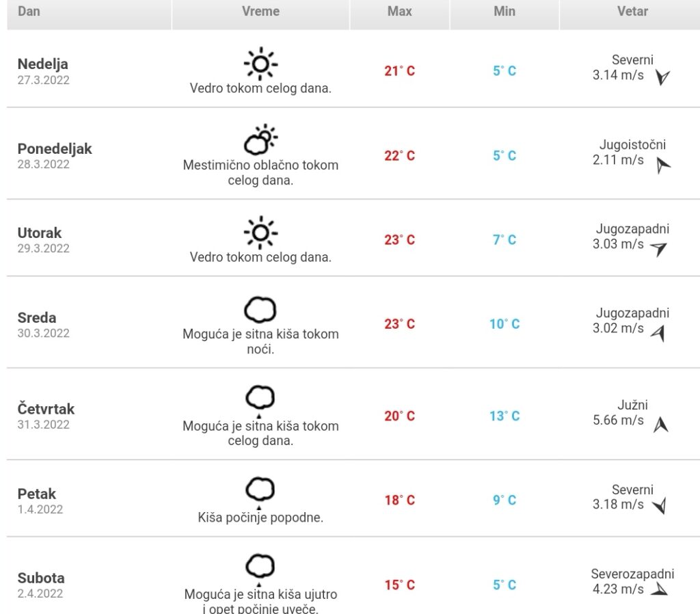Click the sunny icon for Nedelja
Screen dimensions: 700x614
(260, 64)
